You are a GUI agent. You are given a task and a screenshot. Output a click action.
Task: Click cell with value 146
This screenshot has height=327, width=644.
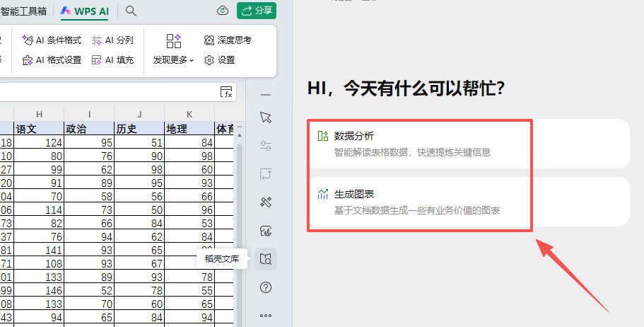coord(39,290)
